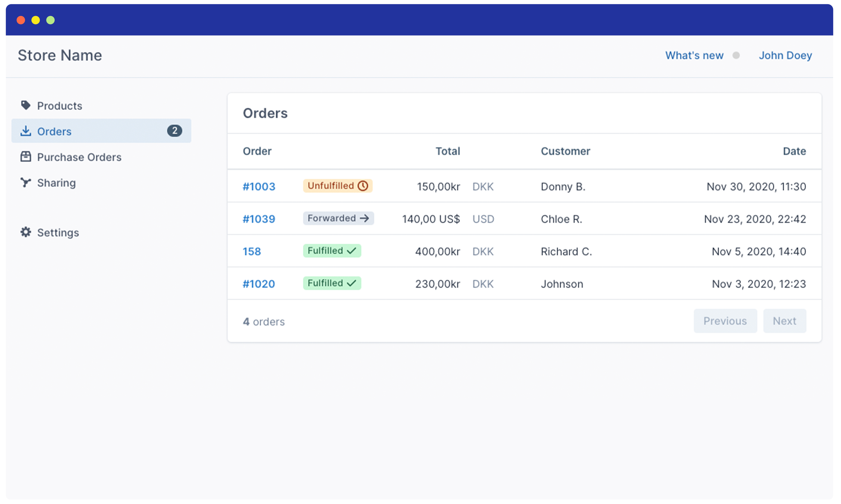The height and width of the screenshot is (504, 841).
Task: Click the arrow icon on Forwarded badge
Action: click(364, 218)
